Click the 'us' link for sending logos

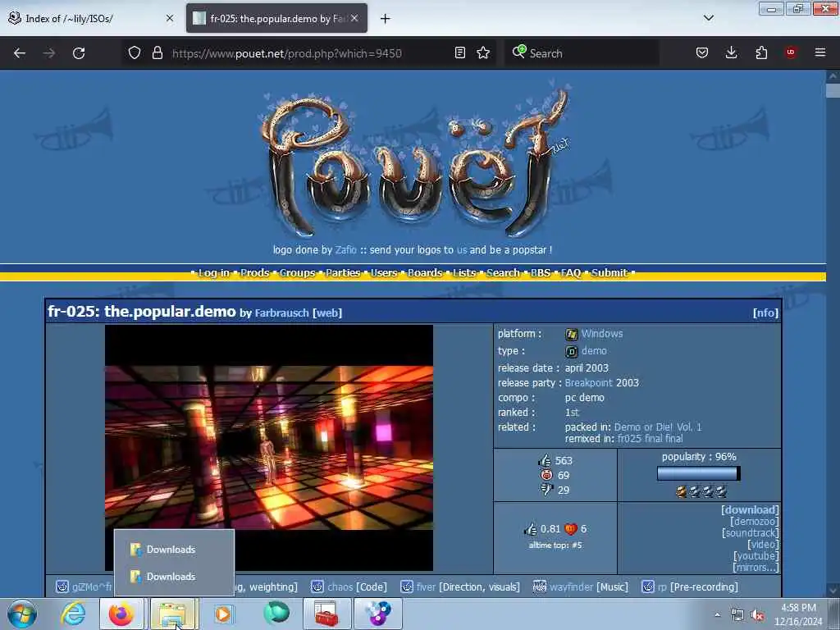[x=461, y=249]
